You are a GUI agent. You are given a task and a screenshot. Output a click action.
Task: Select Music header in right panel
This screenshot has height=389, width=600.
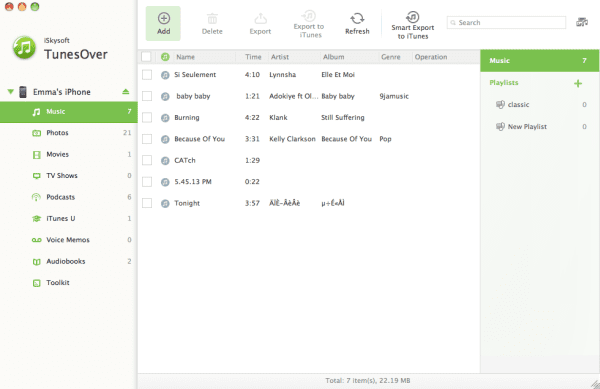tap(540, 60)
